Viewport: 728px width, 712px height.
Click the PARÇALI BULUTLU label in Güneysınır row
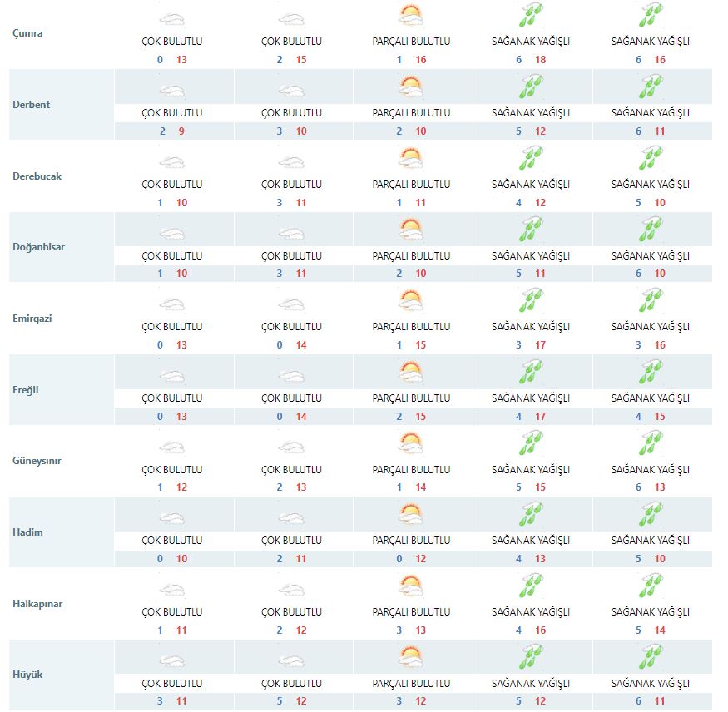(411, 470)
